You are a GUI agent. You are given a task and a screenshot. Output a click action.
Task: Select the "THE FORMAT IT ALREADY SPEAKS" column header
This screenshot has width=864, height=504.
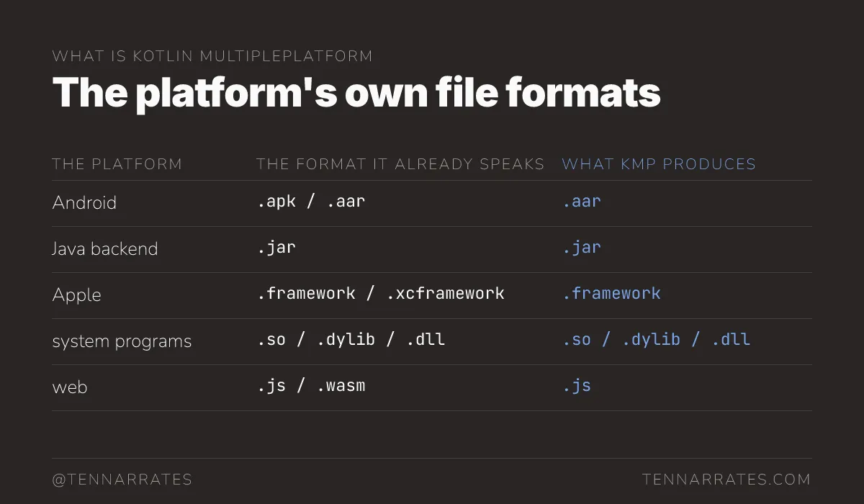click(400, 164)
